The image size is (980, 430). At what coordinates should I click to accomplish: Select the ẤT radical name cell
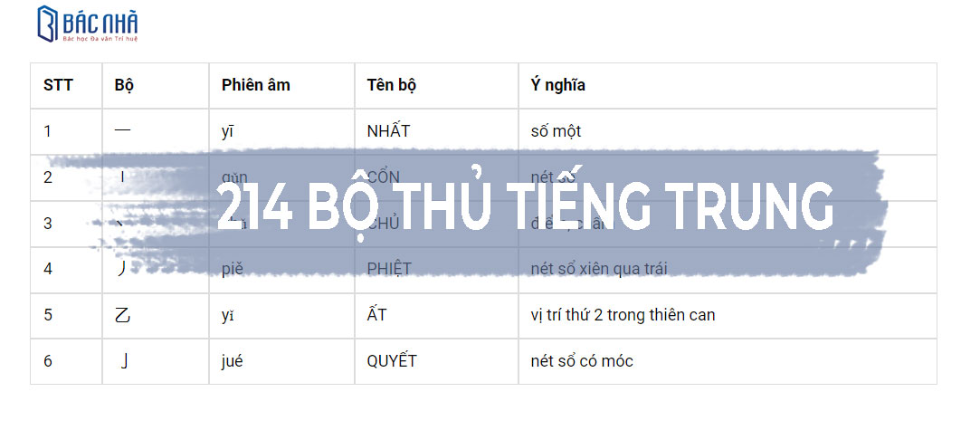pos(377,315)
